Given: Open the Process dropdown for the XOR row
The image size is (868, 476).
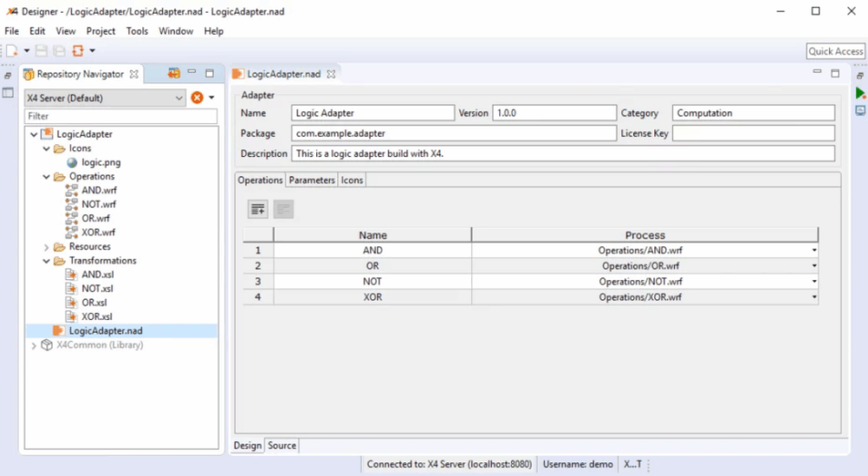Looking at the screenshot, I should click(814, 298).
